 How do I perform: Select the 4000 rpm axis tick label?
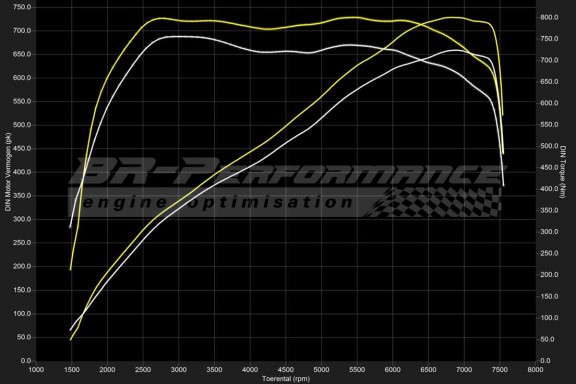coord(250,369)
